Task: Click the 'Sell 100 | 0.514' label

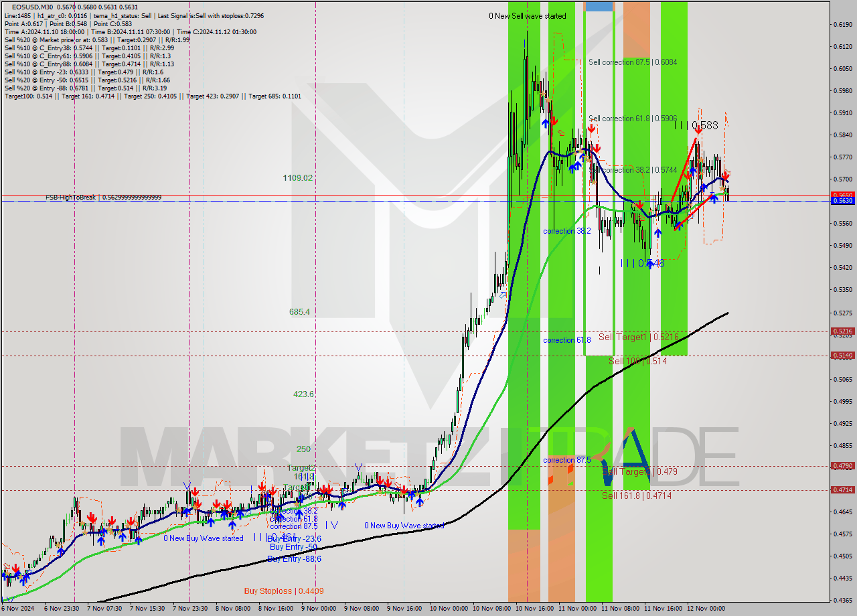Action: tap(637, 361)
